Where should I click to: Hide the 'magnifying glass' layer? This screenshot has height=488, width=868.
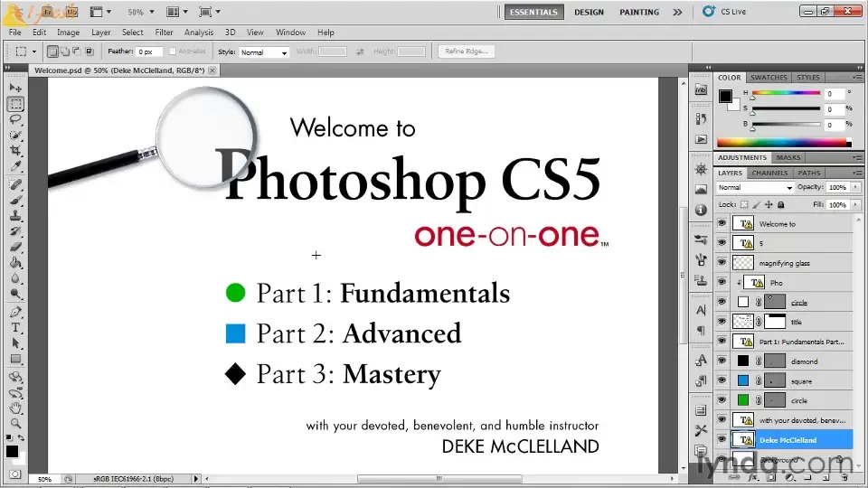click(722, 262)
